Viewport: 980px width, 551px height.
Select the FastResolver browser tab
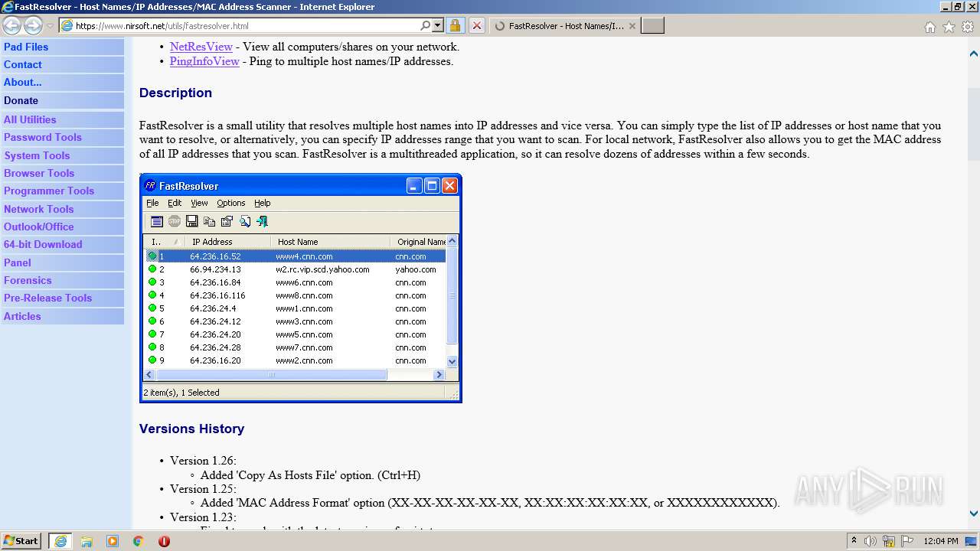563,25
